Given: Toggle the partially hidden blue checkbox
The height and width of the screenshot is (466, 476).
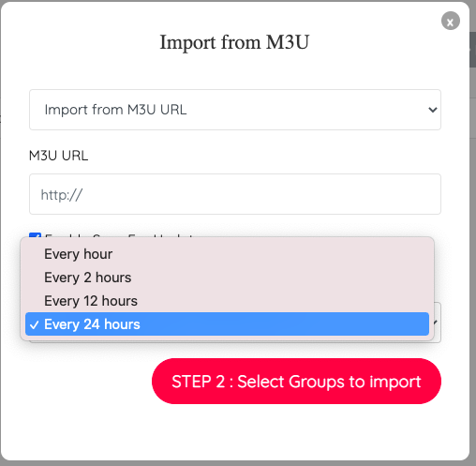Looking at the screenshot, I should [x=35, y=234].
